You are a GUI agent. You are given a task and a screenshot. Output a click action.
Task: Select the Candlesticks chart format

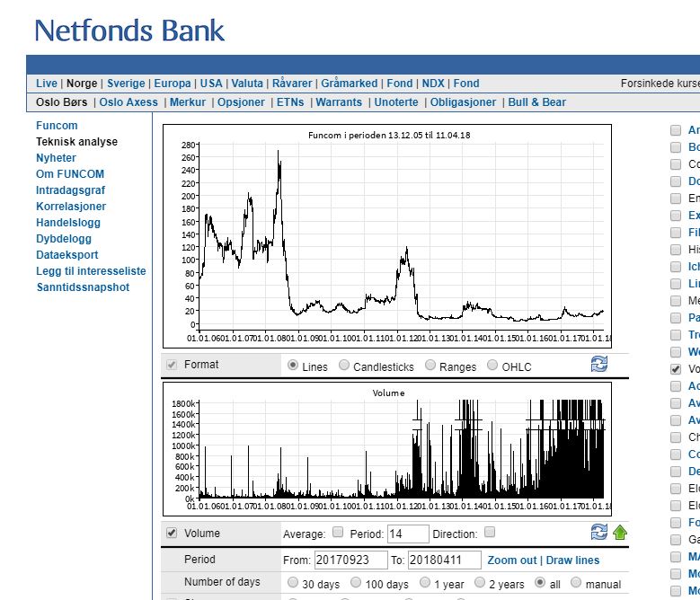(344, 365)
